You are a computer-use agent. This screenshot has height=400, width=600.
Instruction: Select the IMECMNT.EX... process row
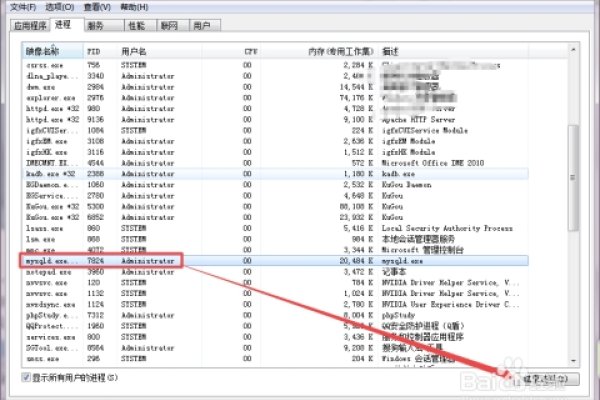tap(276, 163)
